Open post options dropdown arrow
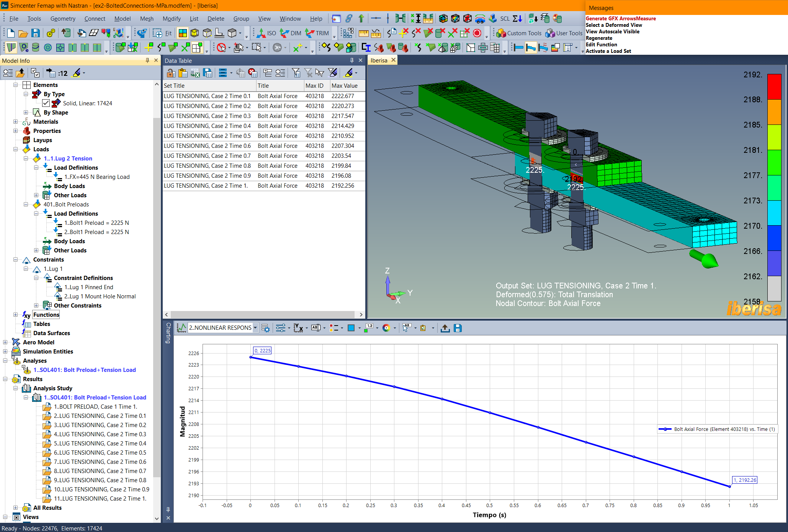The height and width of the screenshot is (532, 788). [577, 47]
